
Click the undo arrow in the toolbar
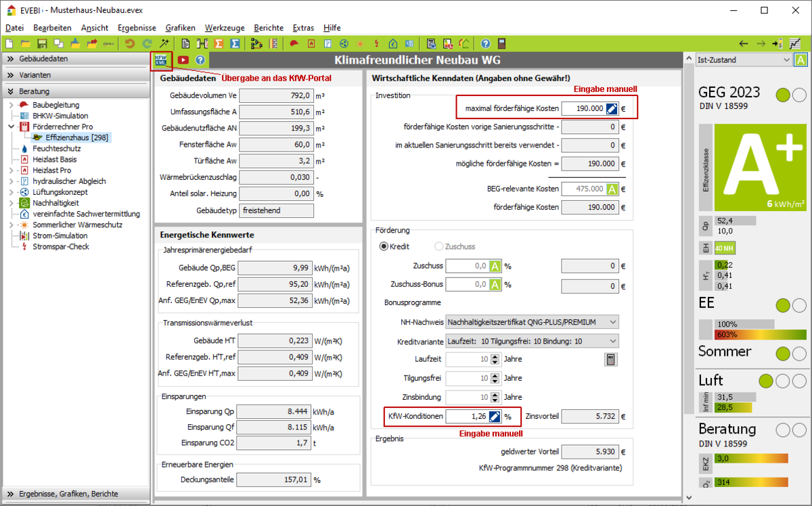[130, 43]
